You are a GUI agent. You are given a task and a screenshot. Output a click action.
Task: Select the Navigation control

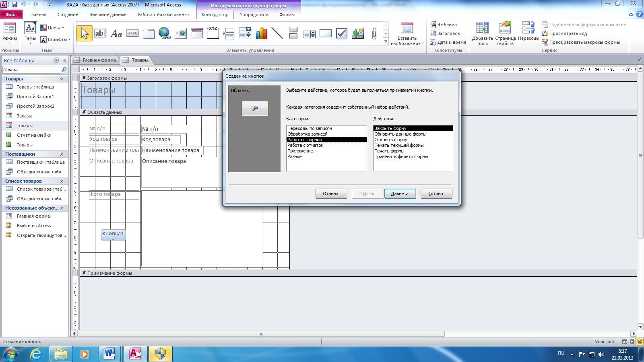click(x=197, y=33)
